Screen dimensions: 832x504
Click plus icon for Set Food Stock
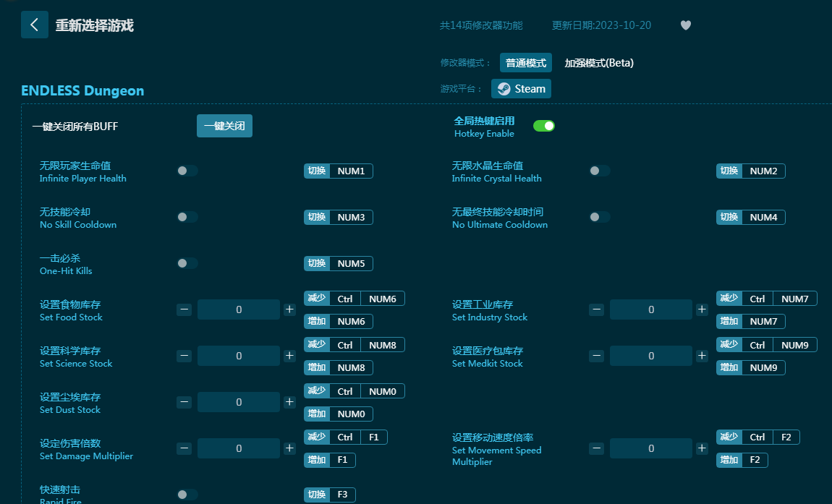click(289, 309)
